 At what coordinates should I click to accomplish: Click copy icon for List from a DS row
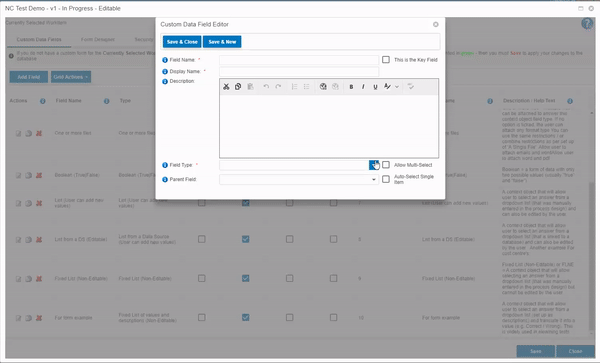[x=28, y=240]
